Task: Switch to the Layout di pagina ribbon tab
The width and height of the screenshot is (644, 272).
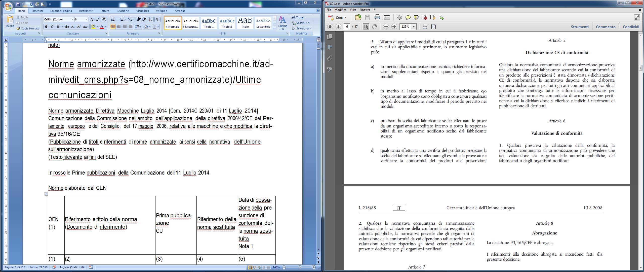Action: tap(61, 11)
